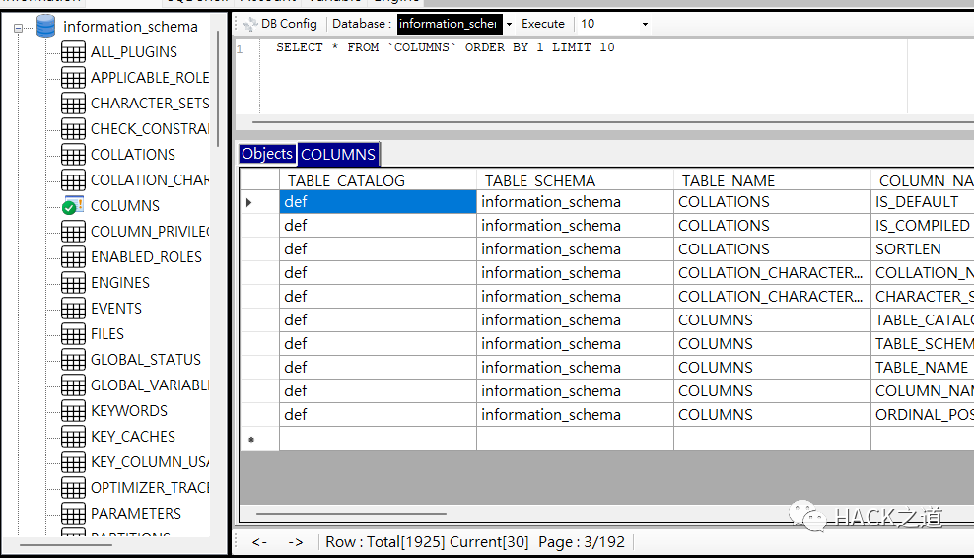Click the ENGINES table grid icon
The image size is (974, 560).
(73, 283)
